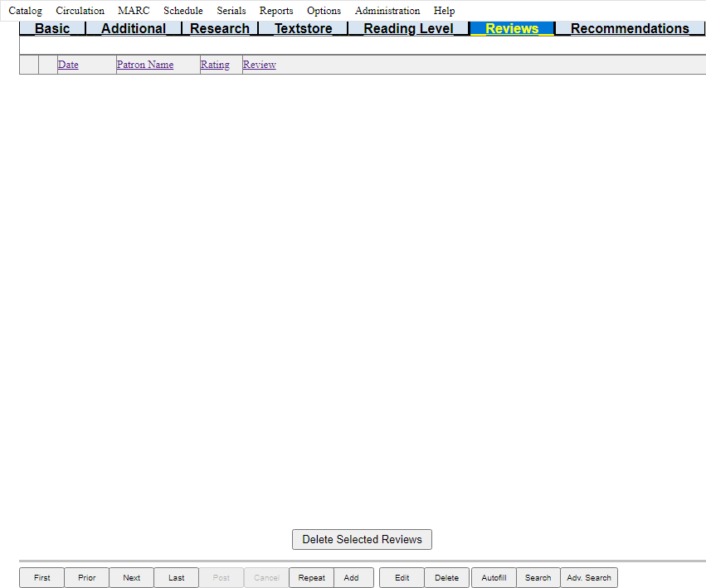Open the Reports menu

pos(276,11)
